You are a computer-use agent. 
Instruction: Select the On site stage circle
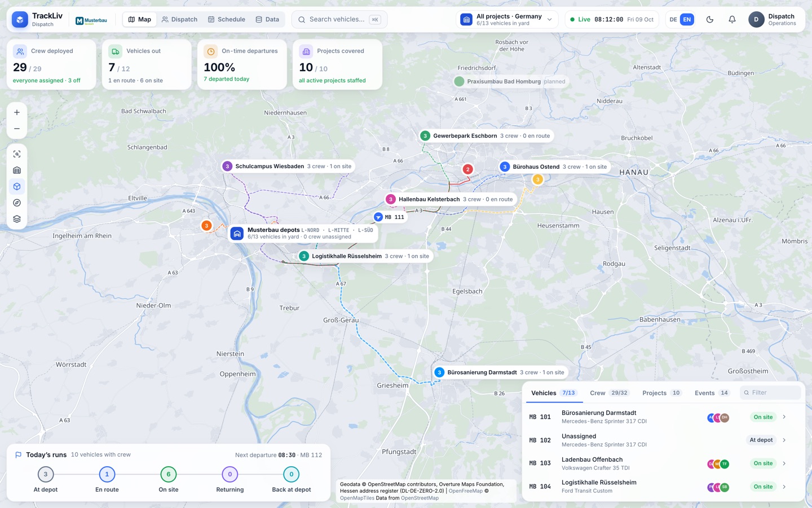click(169, 474)
